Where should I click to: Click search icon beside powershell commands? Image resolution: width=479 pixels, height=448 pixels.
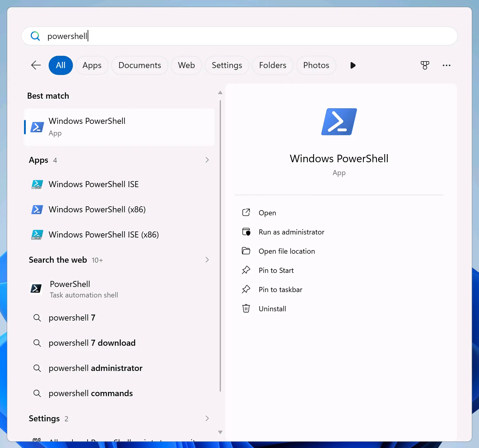click(x=37, y=393)
